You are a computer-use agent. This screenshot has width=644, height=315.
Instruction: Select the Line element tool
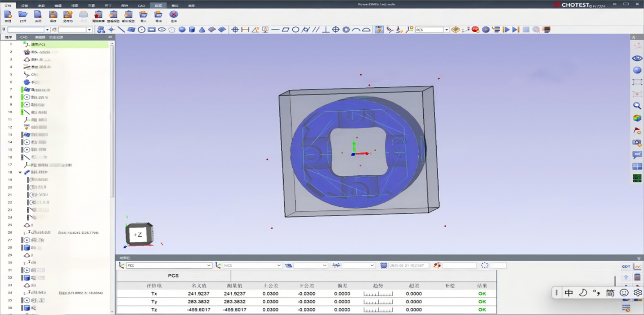(x=121, y=29)
